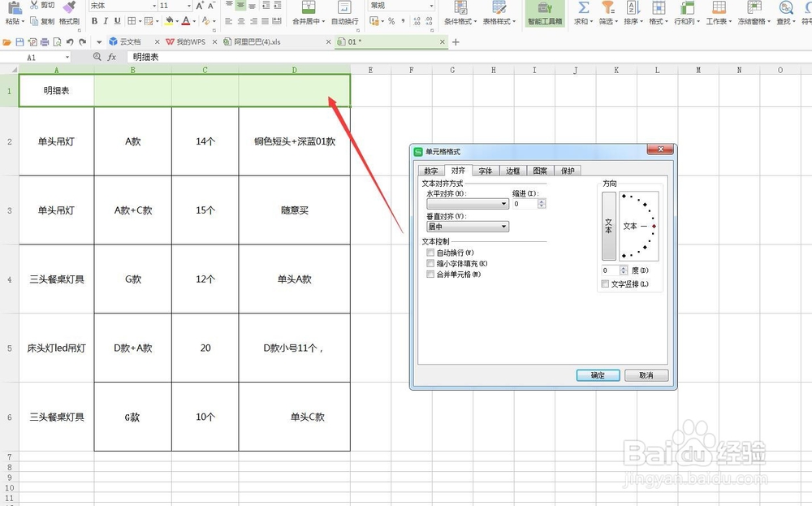This screenshot has height=506, width=812.
Task: Open the vertical alignment (垂直对齐) dropdown
Action: click(x=504, y=227)
